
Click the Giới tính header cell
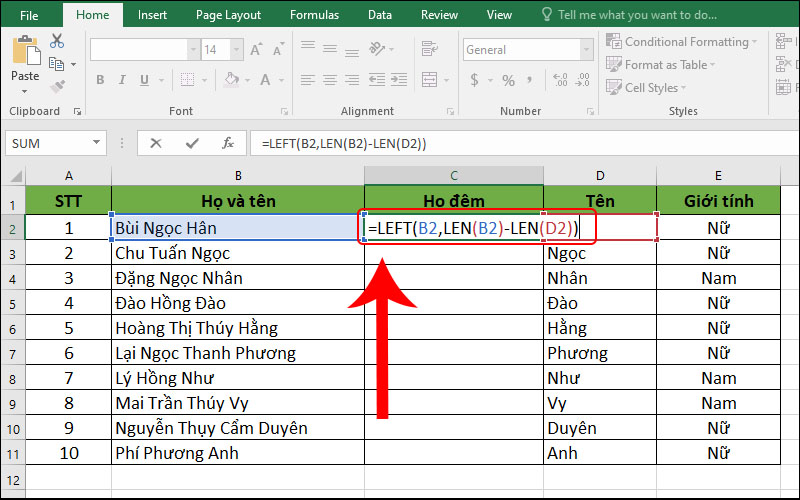[x=718, y=201]
